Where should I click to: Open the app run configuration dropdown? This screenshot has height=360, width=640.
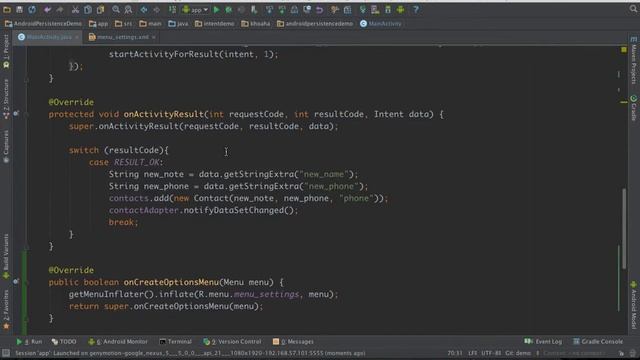(195, 9)
